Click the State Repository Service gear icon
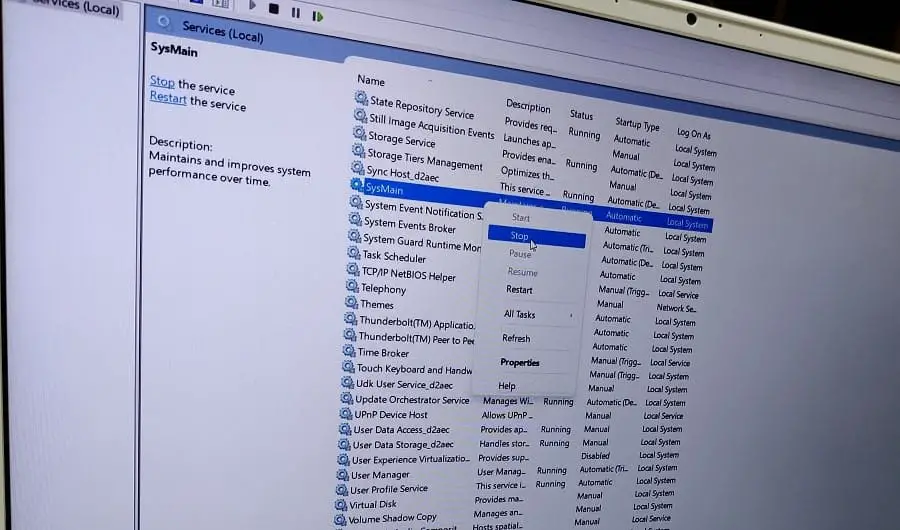This screenshot has width=900, height=530. pyautogui.click(x=361, y=98)
